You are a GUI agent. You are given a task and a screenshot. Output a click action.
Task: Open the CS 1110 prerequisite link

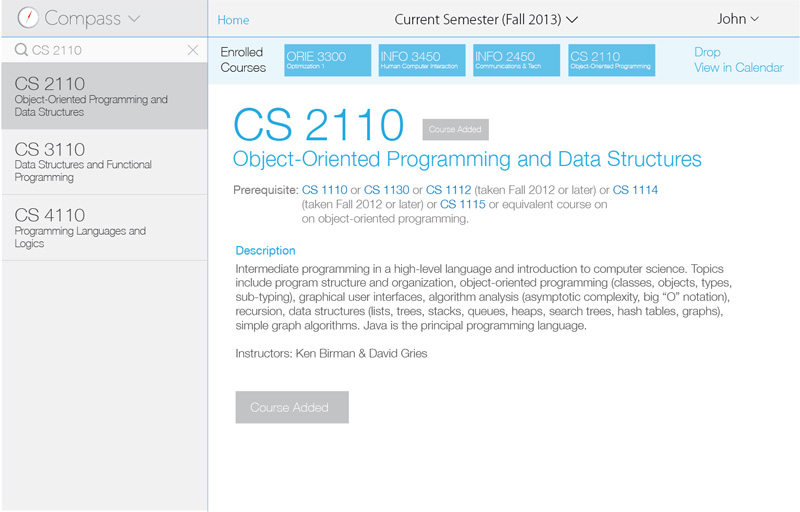[324, 190]
